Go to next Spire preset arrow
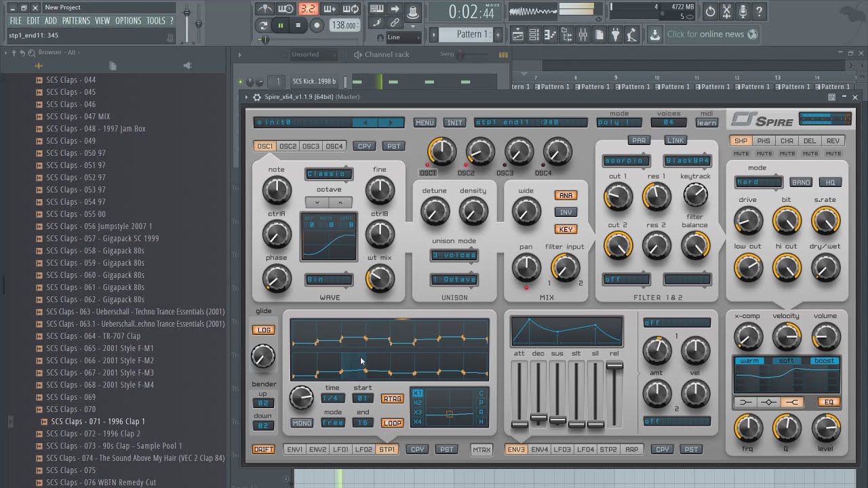Viewport: 868px width, 488px height. point(390,123)
